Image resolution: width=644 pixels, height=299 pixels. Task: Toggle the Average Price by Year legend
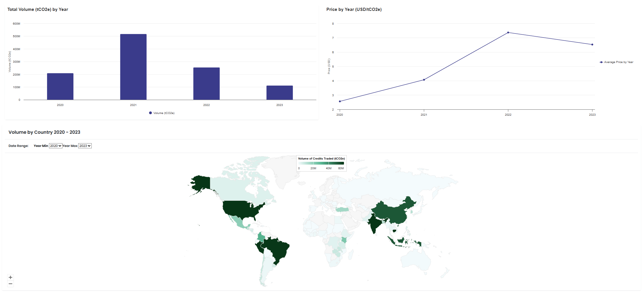[x=616, y=62]
